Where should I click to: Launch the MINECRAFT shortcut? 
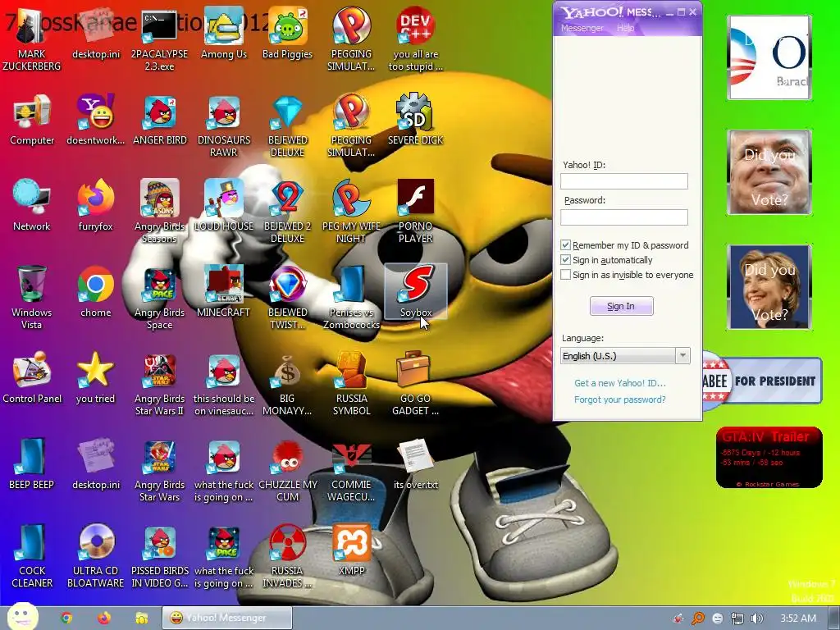click(223, 292)
